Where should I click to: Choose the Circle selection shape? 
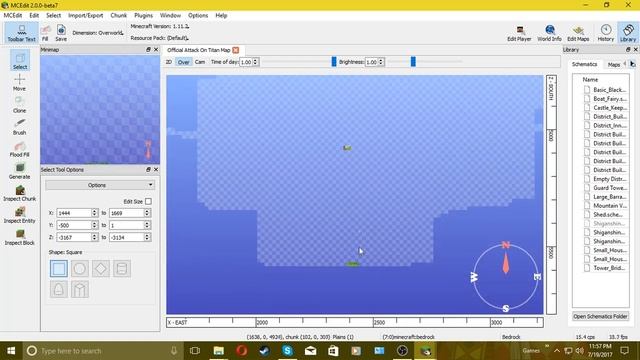click(80, 269)
